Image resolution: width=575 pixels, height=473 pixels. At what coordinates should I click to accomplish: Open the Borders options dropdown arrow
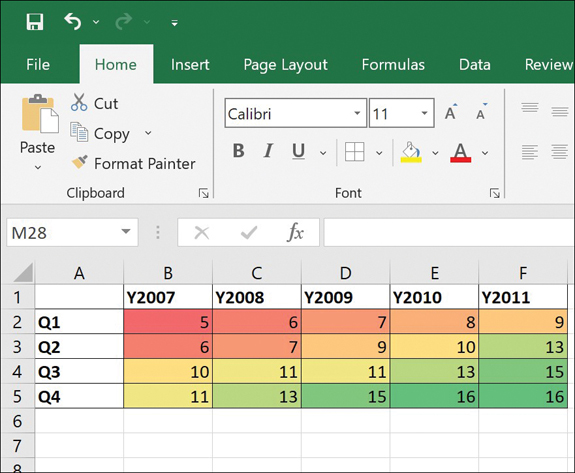tap(379, 153)
